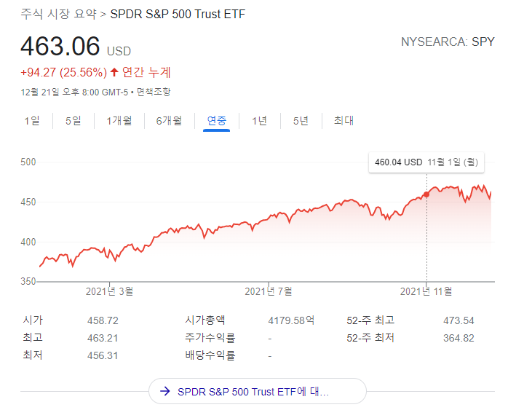Screen dimensions: 532x410
Task: Click the 2021년 7월 axis label
Action: point(269,291)
